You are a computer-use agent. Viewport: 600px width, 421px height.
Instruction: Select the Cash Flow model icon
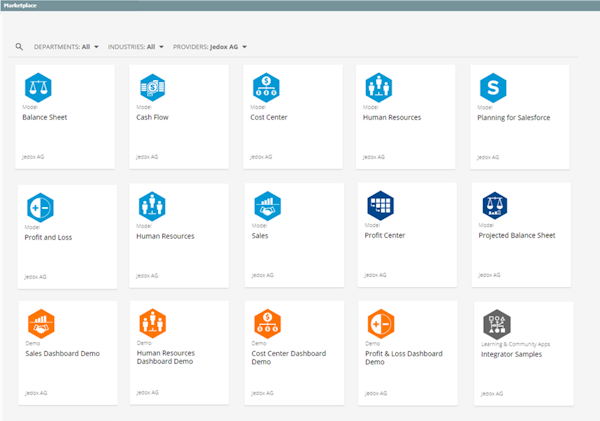pyautogui.click(x=152, y=87)
